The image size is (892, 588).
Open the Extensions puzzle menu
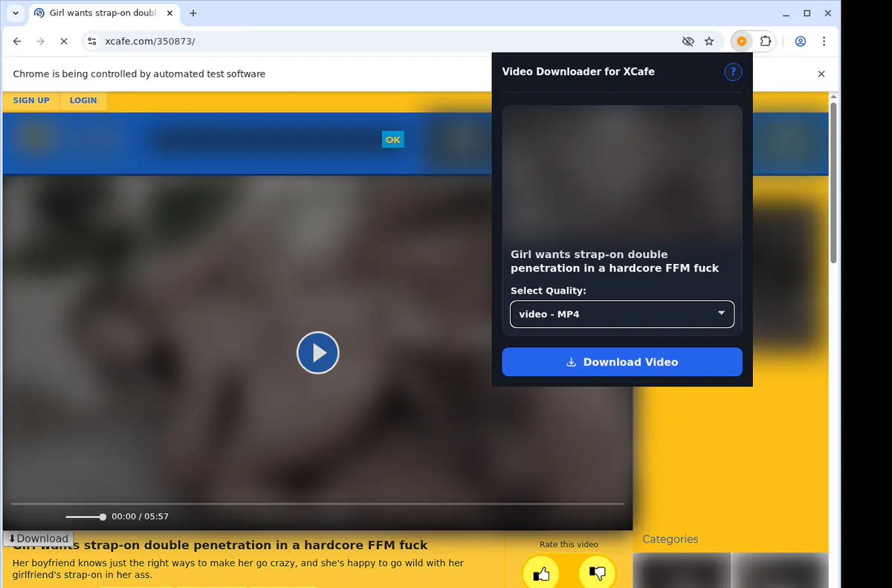(x=765, y=42)
